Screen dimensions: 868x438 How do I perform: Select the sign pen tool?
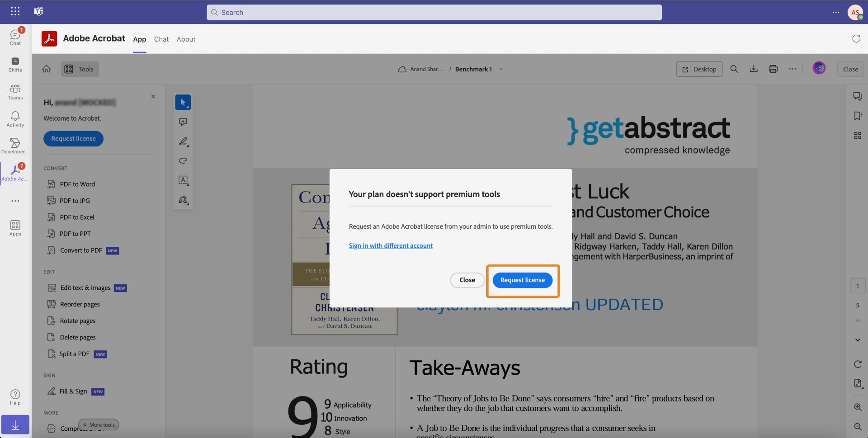click(x=183, y=199)
